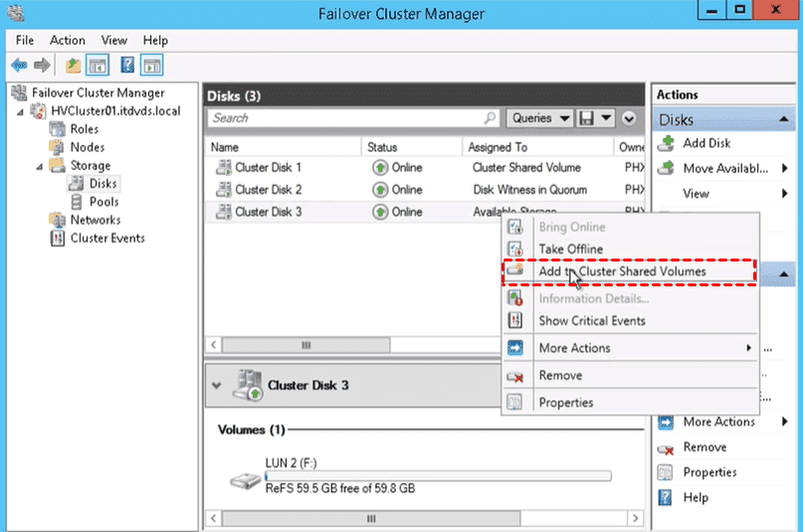Image resolution: width=803 pixels, height=532 pixels.
Task: Open the Help toolbar icon
Action: [127, 66]
